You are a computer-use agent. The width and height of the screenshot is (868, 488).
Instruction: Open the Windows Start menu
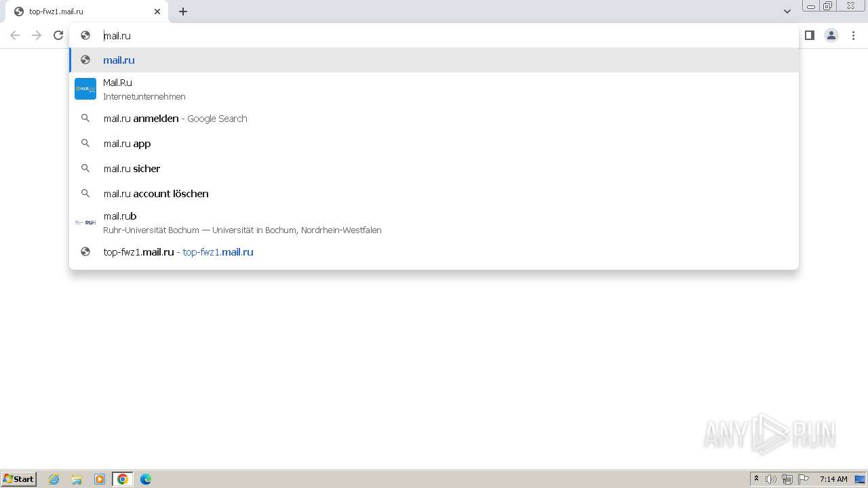(18, 479)
